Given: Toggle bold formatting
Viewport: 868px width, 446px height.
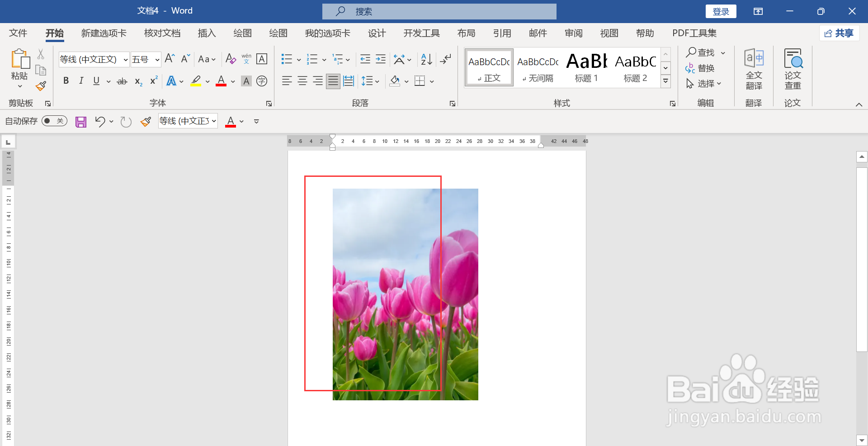Looking at the screenshot, I should point(66,81).
